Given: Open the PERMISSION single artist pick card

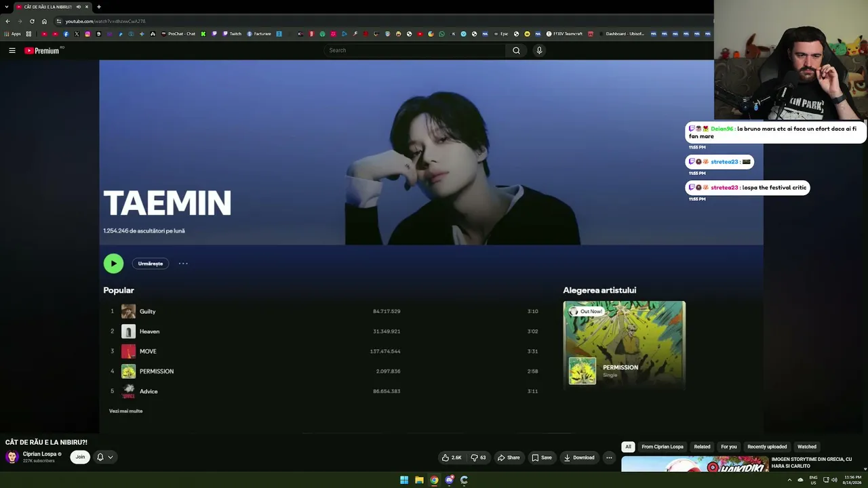Looking at the screenshot, I should coord(624,345).
